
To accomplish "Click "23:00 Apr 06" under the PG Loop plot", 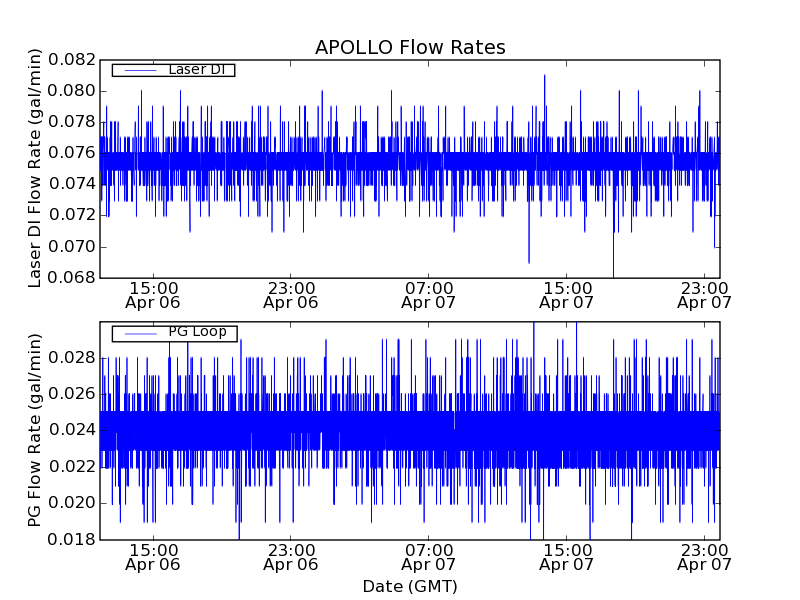I will pos(291,557).
